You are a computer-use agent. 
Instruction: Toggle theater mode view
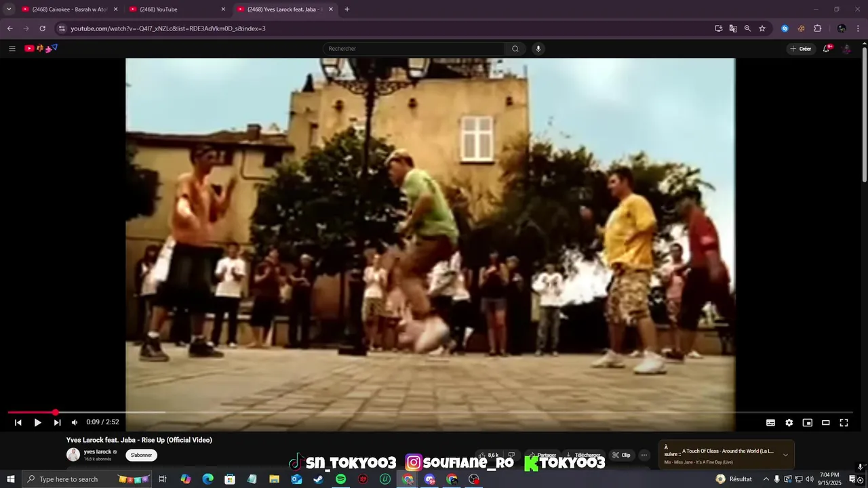click(826, 422)
